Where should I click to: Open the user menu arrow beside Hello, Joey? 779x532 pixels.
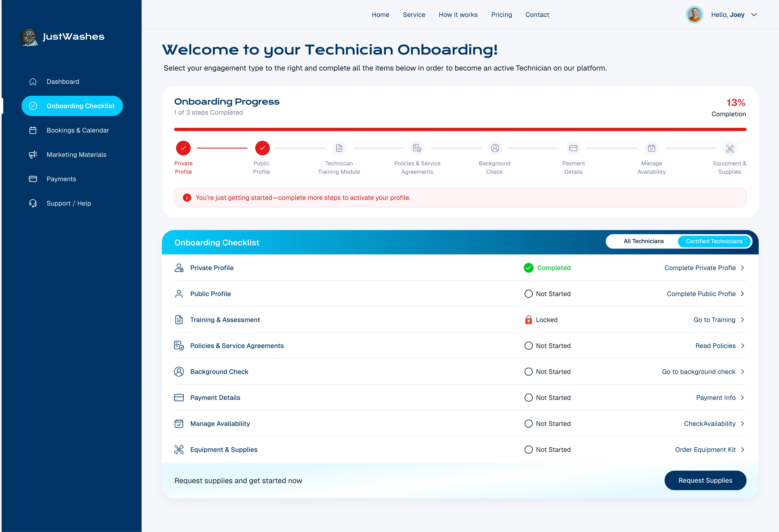(x=754, y=15)
